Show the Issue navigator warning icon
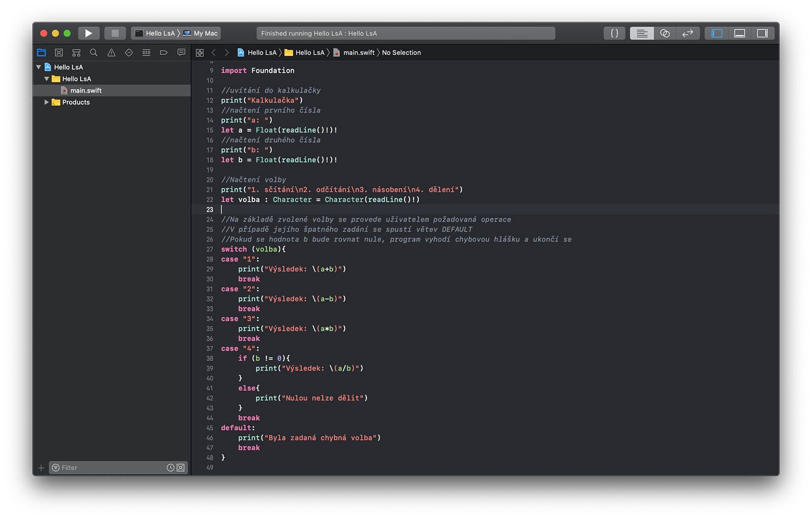This screenshot has width=812, height=519. 111,52
